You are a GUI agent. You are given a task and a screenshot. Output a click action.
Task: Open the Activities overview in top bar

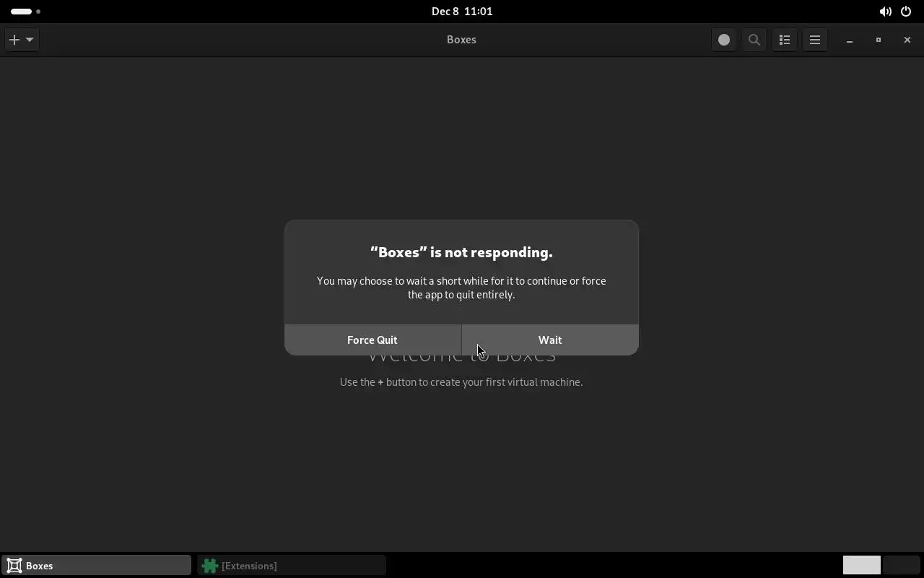coord(25,12)
